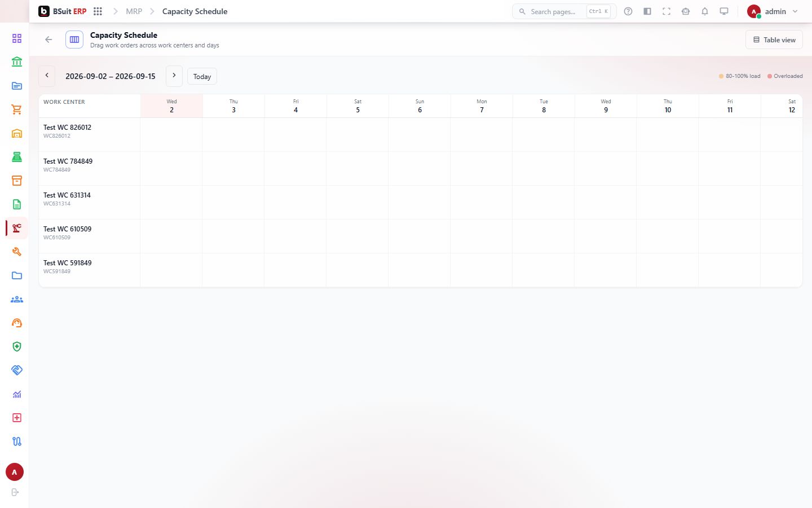
Task: Open the point-of-sale register icon in sidebar
Action: coord(17,157)
